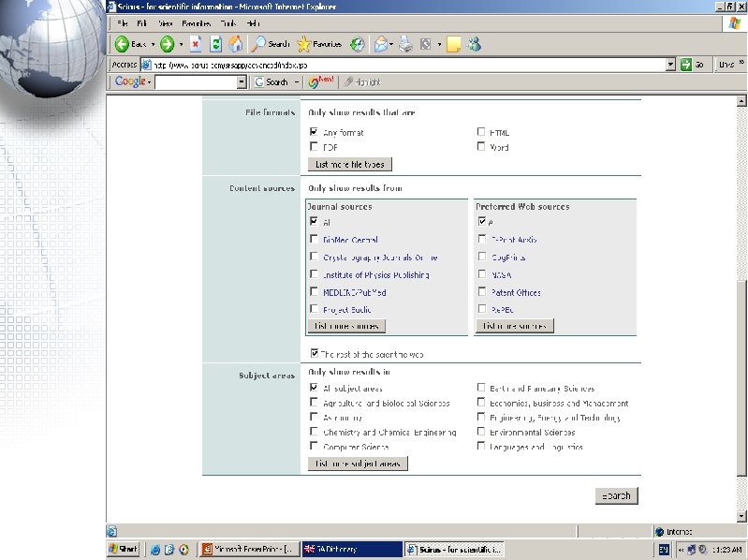Image resolution: width=748 pixels, height=560 pixels.
Task: Toggle the Google Highlight tool
Action: [x=362, y=82]
